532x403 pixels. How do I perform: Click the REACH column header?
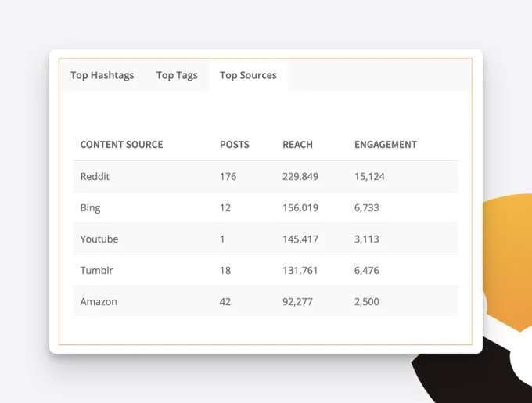[x=297, y=145]
